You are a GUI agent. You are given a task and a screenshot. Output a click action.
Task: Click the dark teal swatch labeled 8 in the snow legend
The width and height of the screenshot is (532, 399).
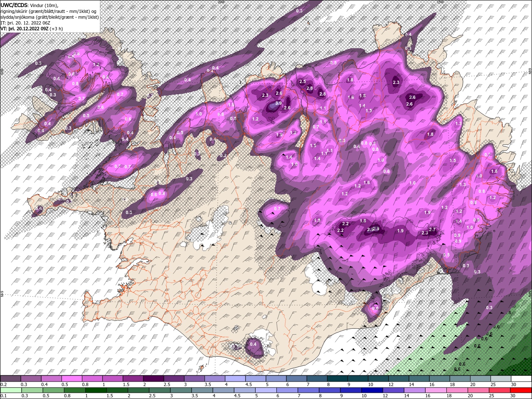point(337,379)
